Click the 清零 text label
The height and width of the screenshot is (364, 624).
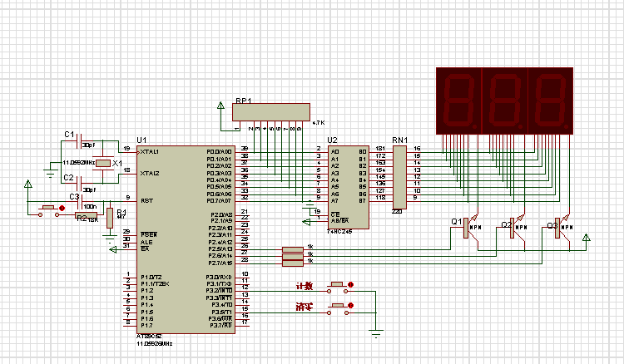click(304, 307)
